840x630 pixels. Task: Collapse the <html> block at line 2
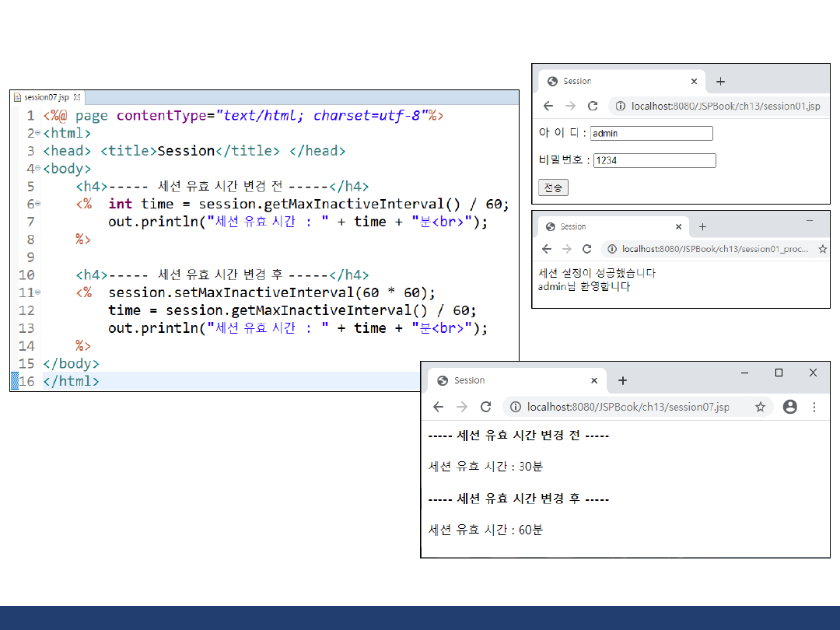coord(37,134)
